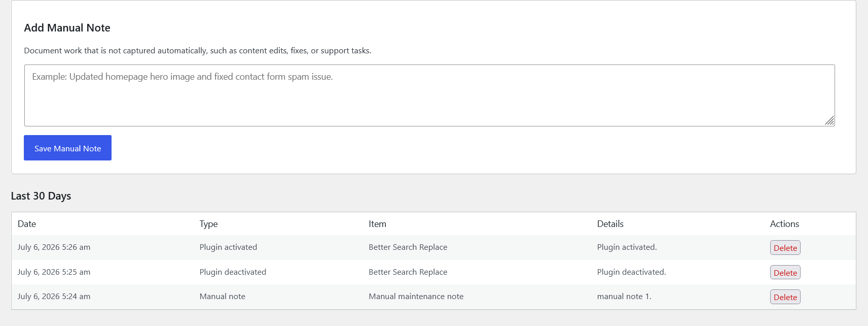Select the date July 6, 2026 5:25 am
Image resolution: width=868 pixels, height=326 pixels.
tap(54, 272)
